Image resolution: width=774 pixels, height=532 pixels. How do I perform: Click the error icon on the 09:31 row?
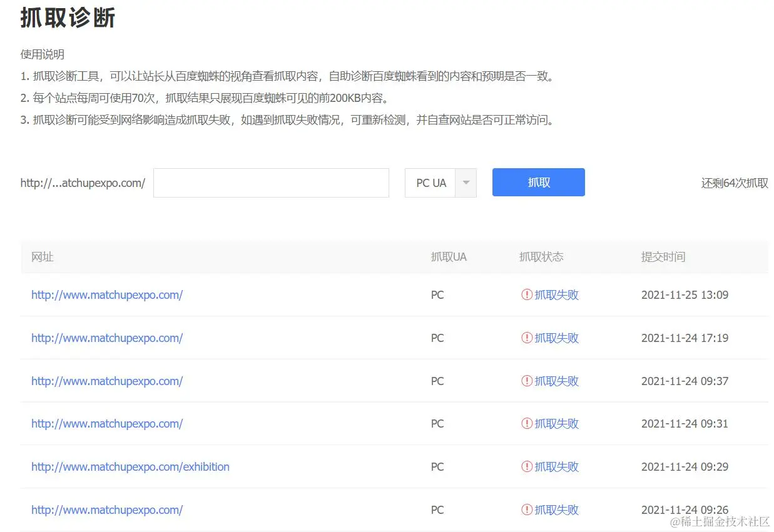tap(526, 423)
